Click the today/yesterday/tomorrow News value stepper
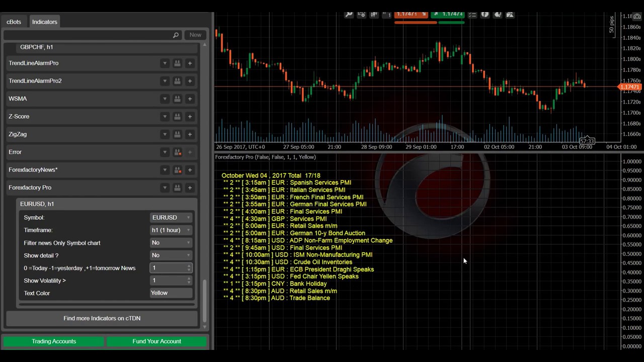This screenshot has width=644, height=362. (x=189, y=268)
